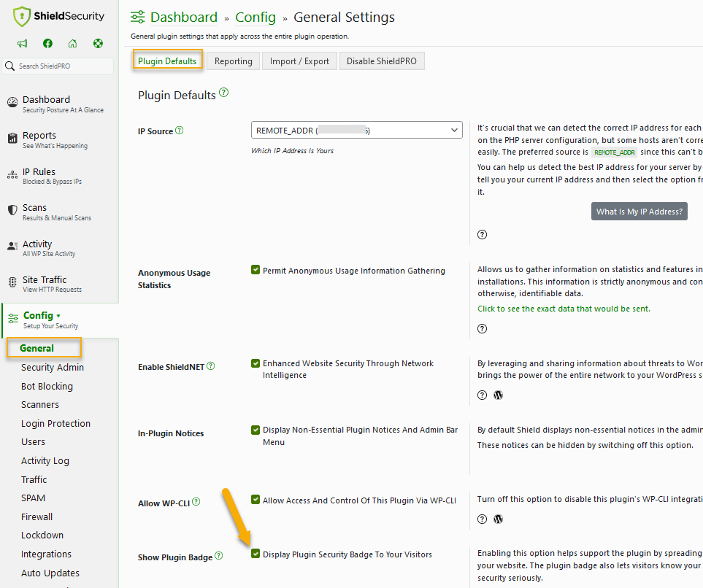Image resolution: width=703 pixels, height=588 pixels.
Task: Open help icon next to Show Plugin Badge
Action: coord(219,556)
